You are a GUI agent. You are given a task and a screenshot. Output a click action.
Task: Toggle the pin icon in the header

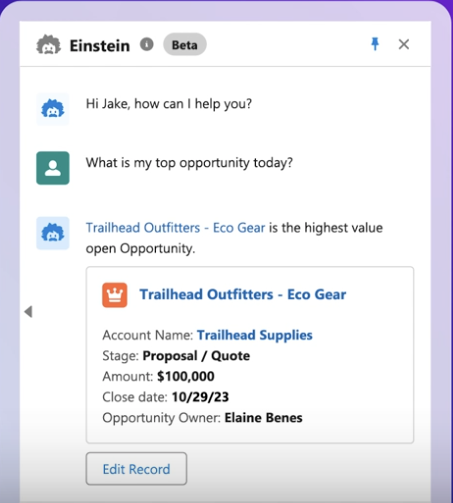coord(375,44)
